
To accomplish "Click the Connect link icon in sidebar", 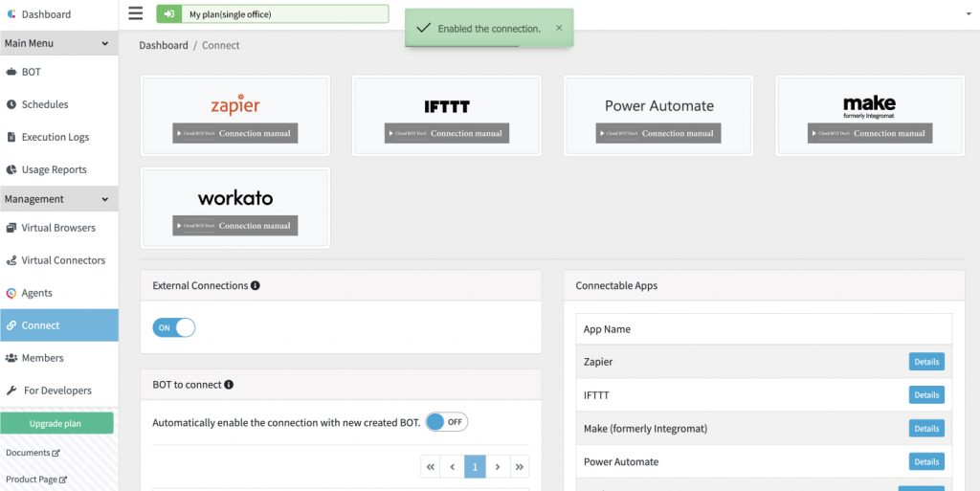I will tap(11, 325).
